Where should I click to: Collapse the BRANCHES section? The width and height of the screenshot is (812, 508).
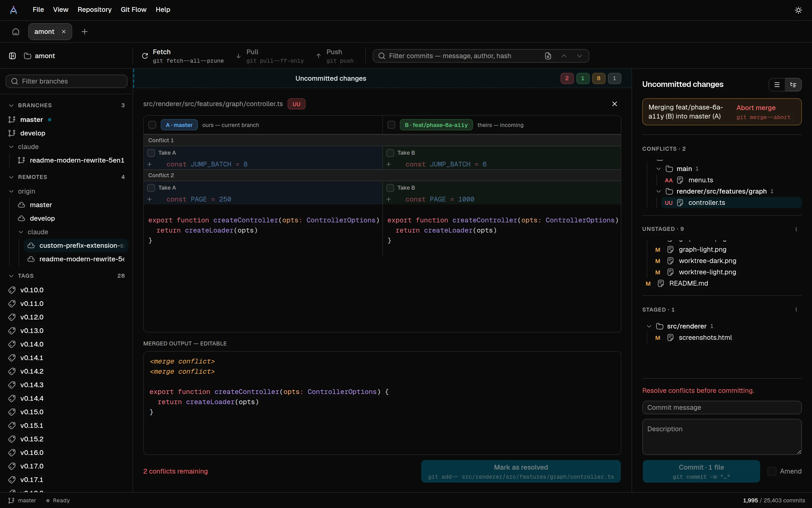pyautogui.click(x=11, y=106)
